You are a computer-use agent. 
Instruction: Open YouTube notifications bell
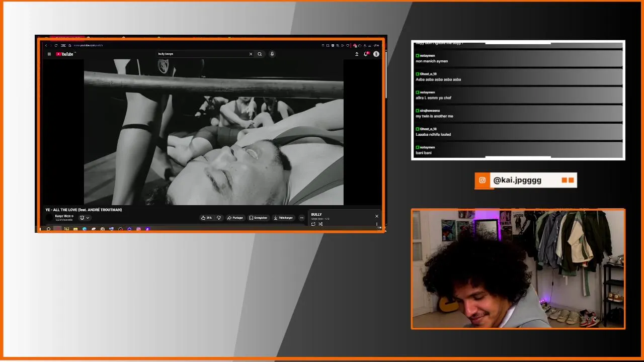[x=366, y=54]
